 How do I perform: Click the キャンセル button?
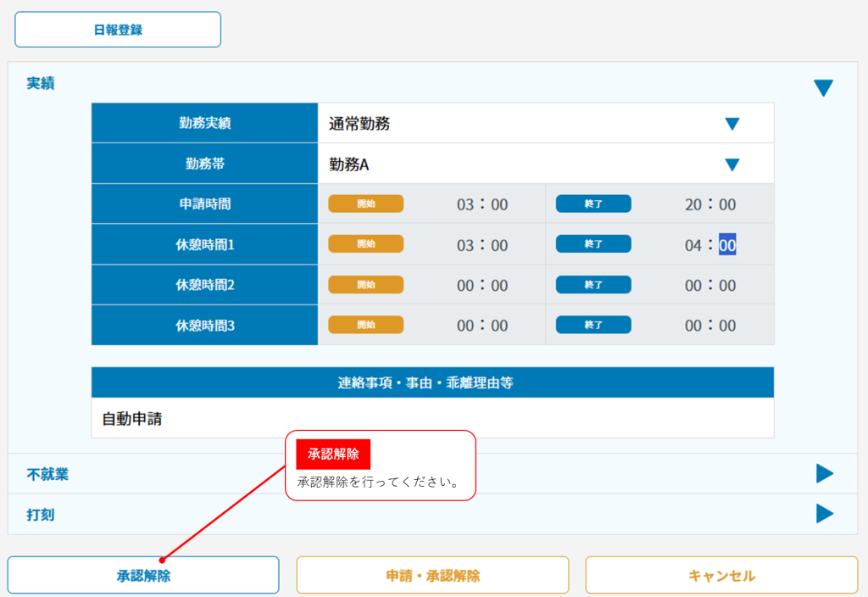[721, 576]
